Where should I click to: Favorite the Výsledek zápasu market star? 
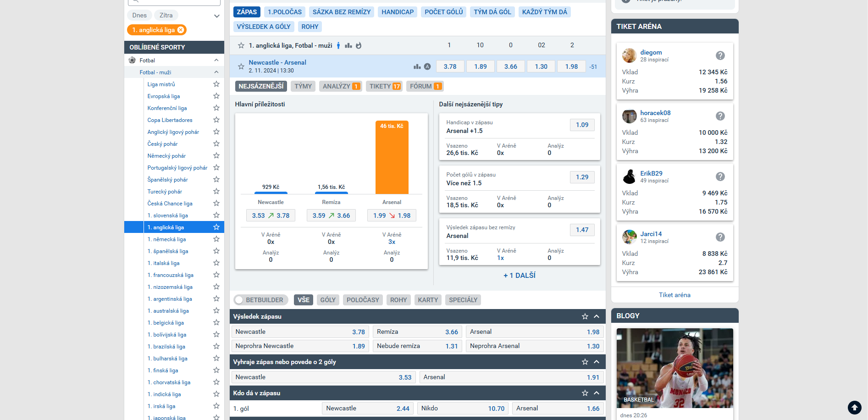tap(585, 316)
